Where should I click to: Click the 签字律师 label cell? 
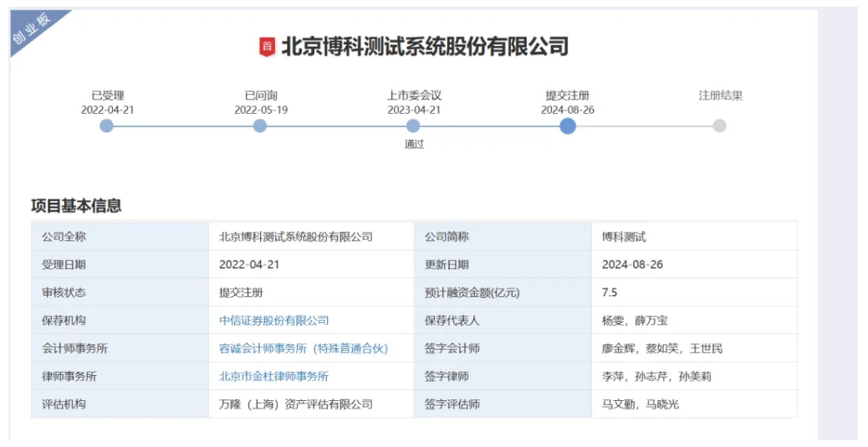(x=503, y=376)
